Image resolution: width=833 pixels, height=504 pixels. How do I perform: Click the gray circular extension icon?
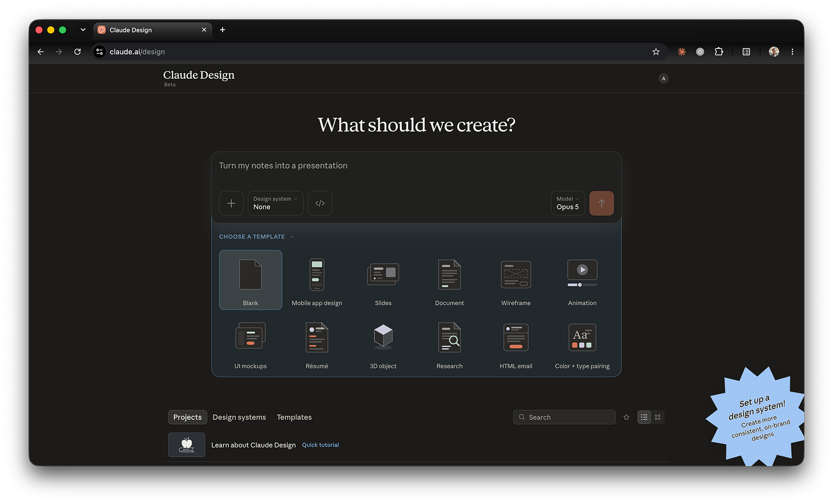(700, 51)
